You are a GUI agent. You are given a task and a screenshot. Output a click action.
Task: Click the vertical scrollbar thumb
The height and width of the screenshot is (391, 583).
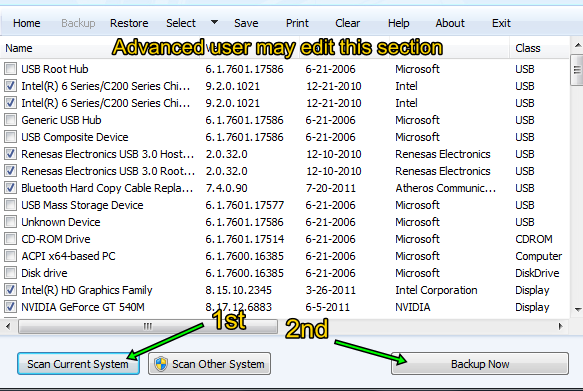click(x=577, y=70)
